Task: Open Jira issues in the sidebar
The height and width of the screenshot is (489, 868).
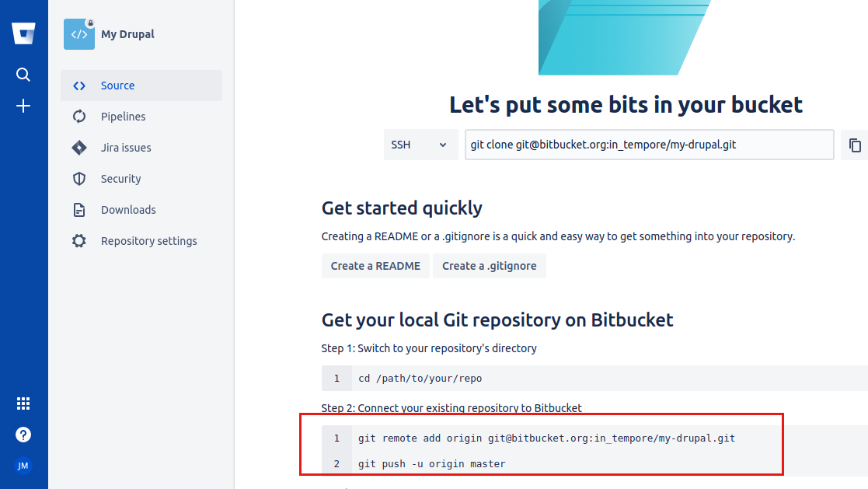Action: pyautogui.click(x=141, y=148)
